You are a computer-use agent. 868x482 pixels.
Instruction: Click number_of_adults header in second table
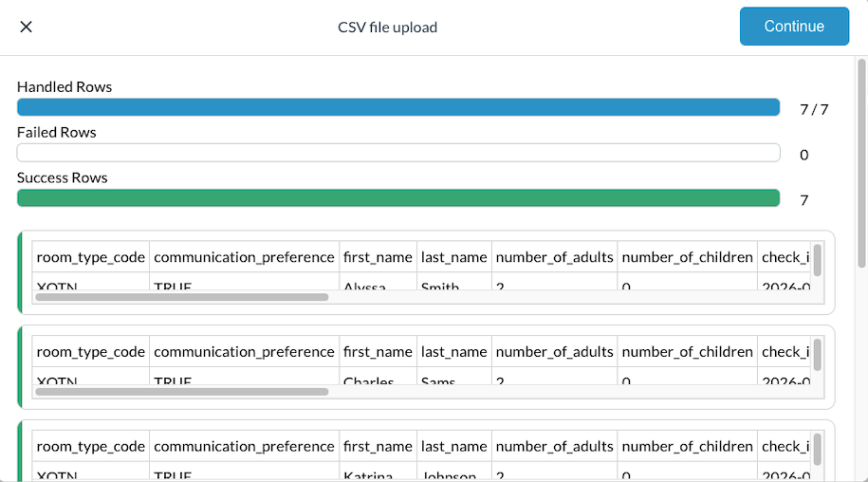point(555,352)
